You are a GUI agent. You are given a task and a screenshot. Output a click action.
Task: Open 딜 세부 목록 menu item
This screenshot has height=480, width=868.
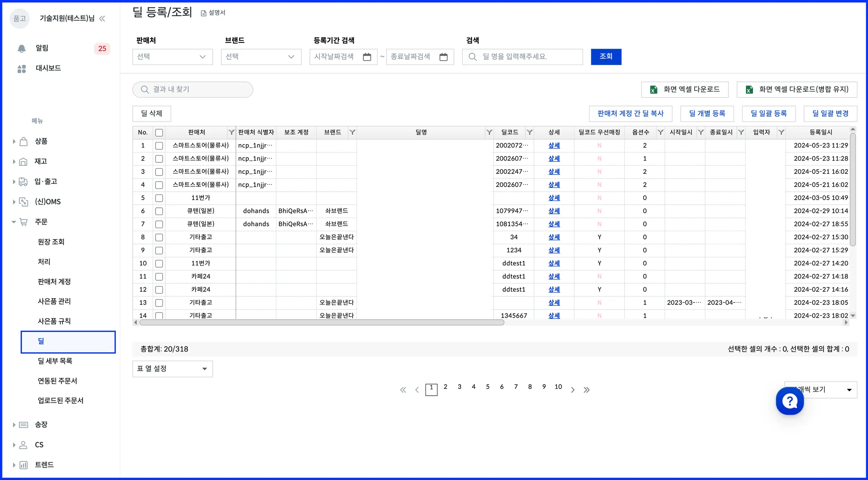click(55, 361)
